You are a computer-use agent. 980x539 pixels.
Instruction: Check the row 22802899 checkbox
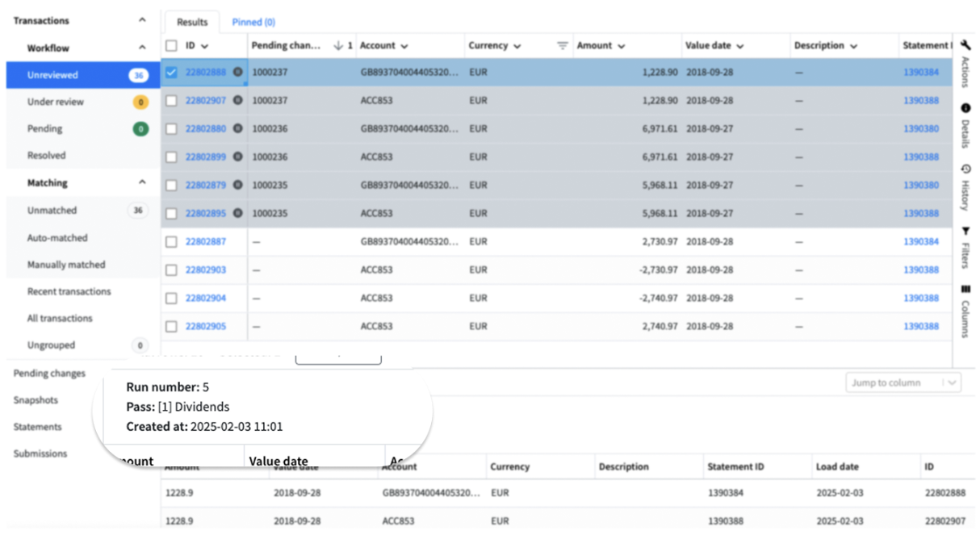171,157
